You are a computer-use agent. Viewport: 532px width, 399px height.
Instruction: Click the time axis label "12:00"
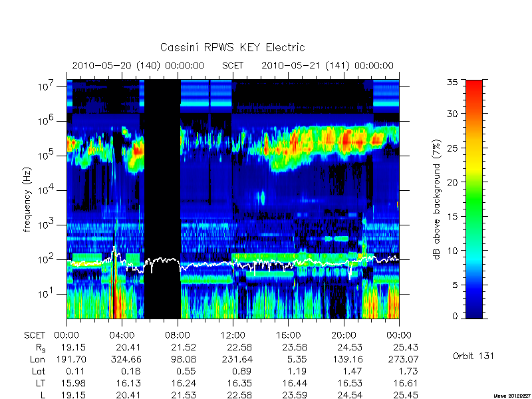pyautogui.click(x=233, y=336)
